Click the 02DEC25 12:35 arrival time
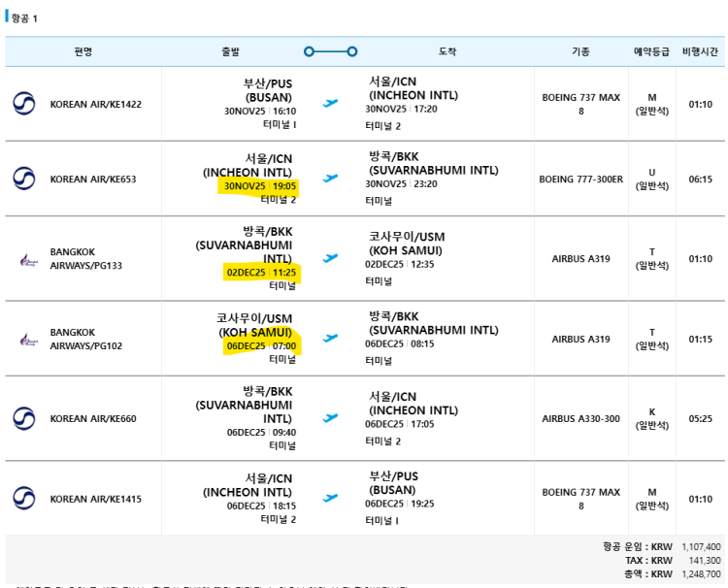The width and height of the screenshot is (728, 588). pyautogui.click(x=399, y=265)
